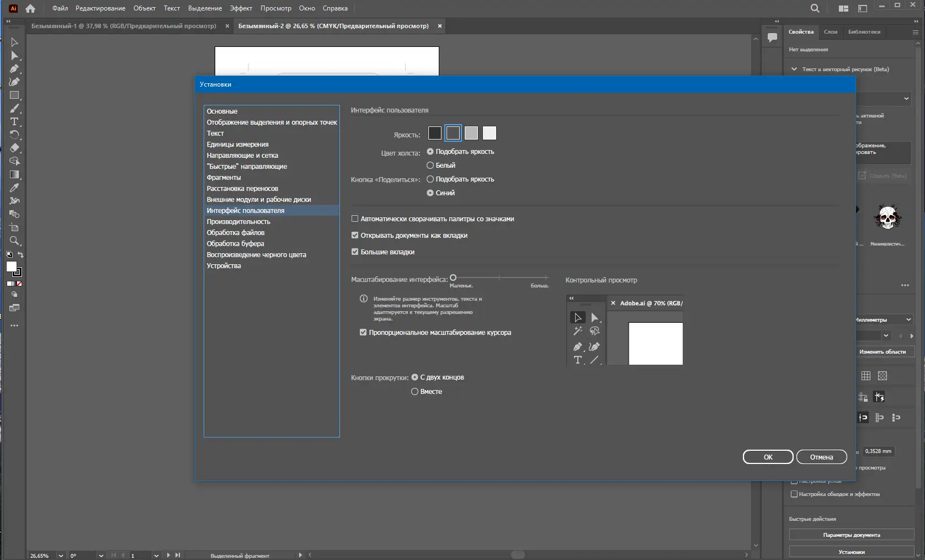Select the Type tool

pyautogui.click(x=14, y=122)
